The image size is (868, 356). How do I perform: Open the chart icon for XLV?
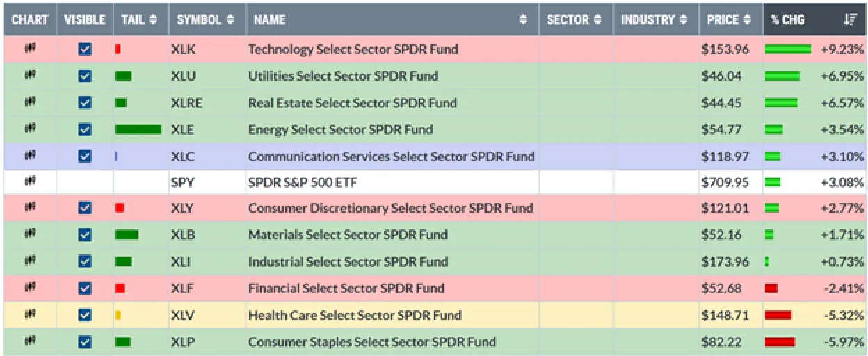pyautogui.click(x=30, y=315)
